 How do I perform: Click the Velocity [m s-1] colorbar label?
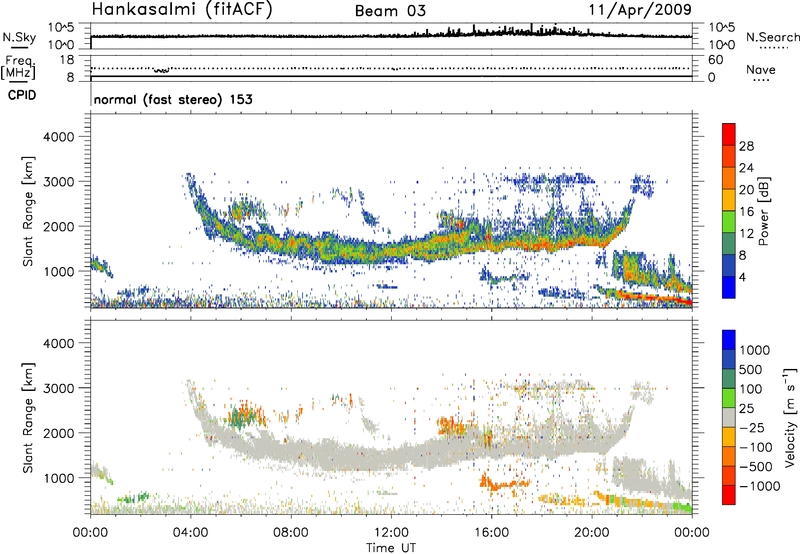click(790, 417)
